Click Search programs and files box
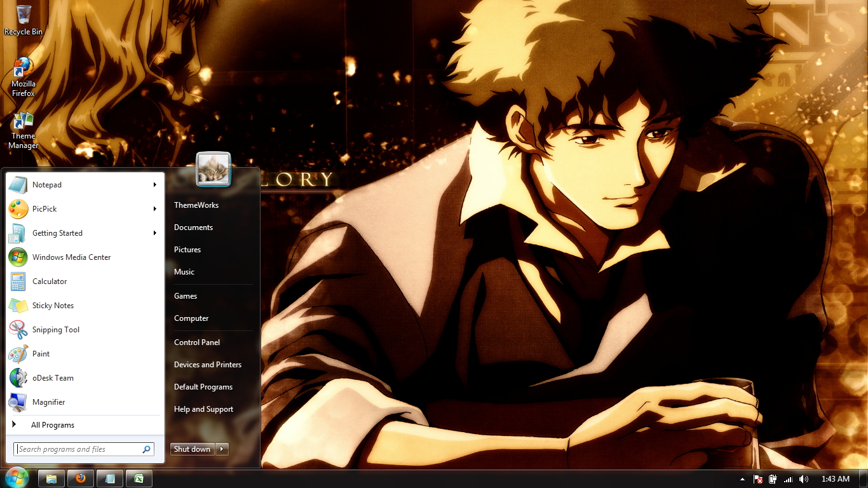The image size is (868, 488). pyautogui.click(x=83, y=449)
